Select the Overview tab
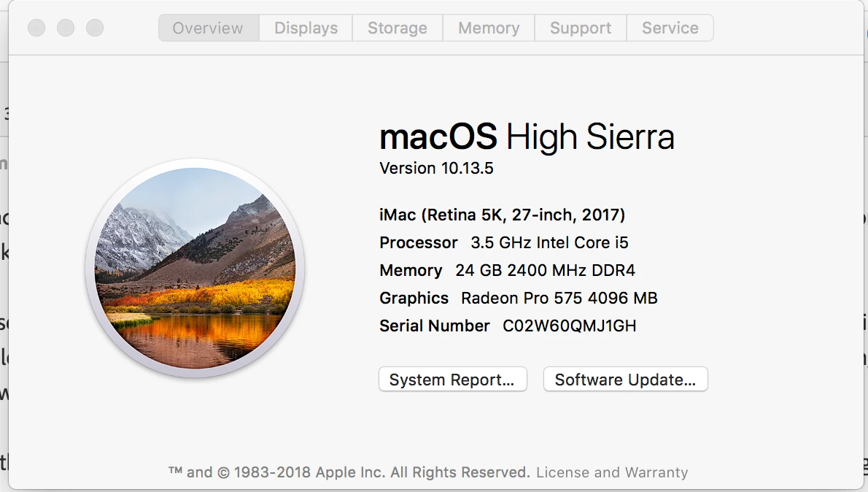The image size is (868, 492). [208, 28]
